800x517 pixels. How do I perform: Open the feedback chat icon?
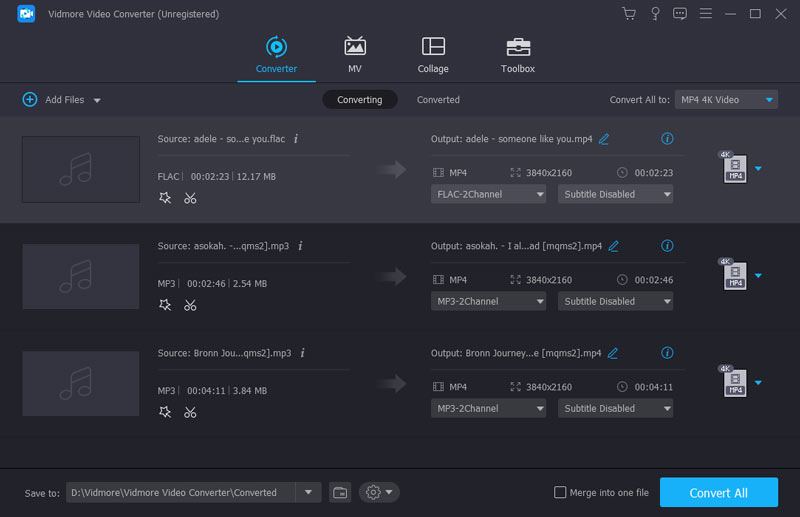[680, 14]
